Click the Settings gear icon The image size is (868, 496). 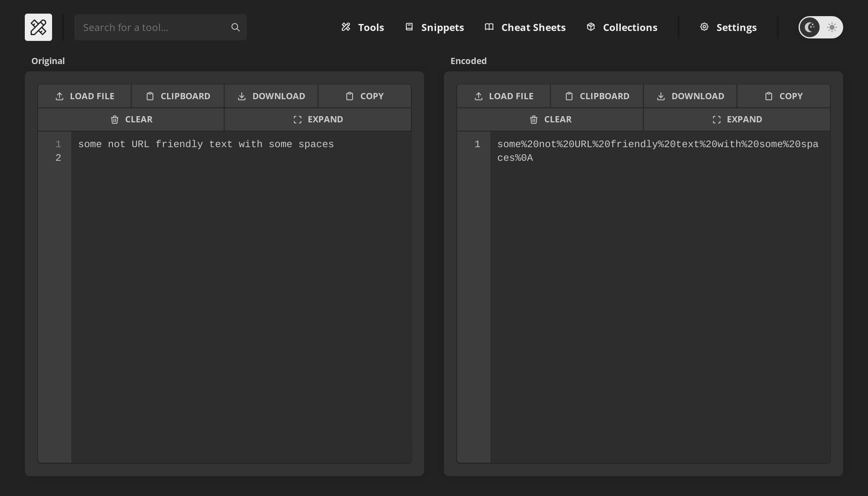pos(704,27)
